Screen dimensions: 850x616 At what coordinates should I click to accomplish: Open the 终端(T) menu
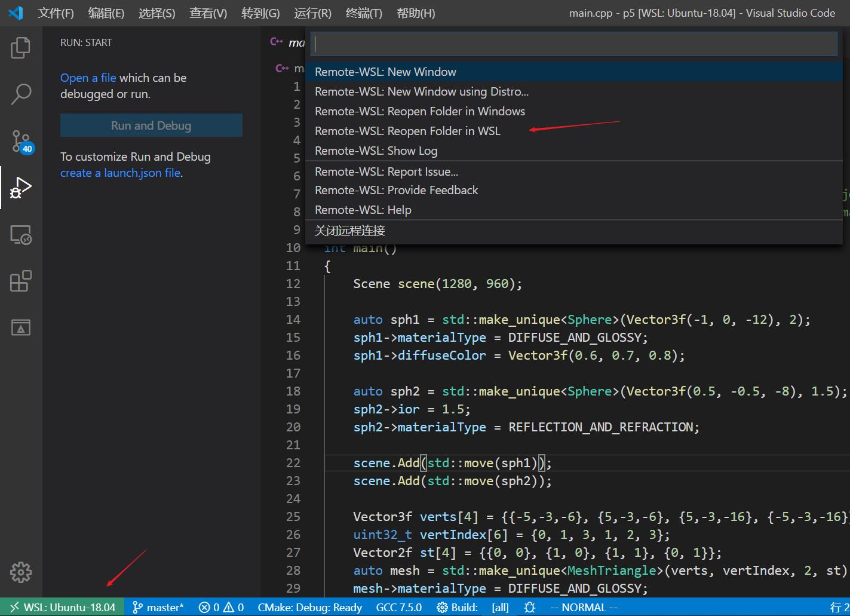tap(364, 13)
